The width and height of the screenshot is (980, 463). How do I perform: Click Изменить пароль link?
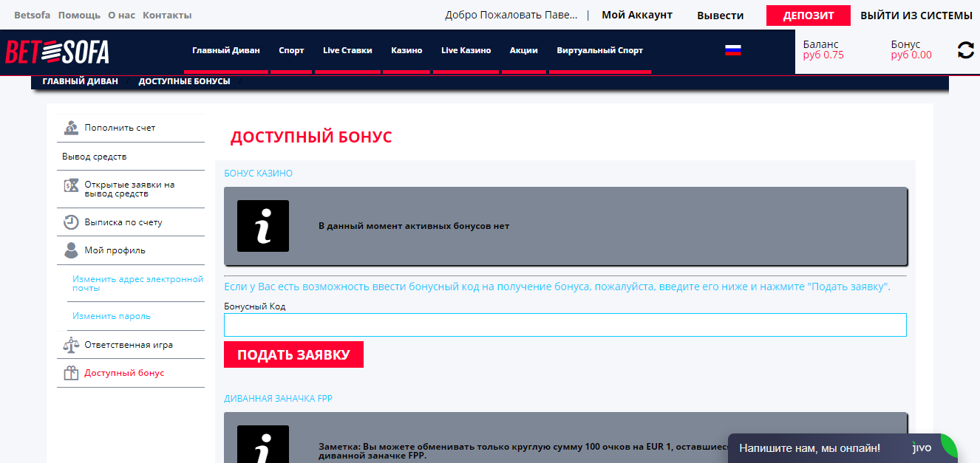point(112,316)
